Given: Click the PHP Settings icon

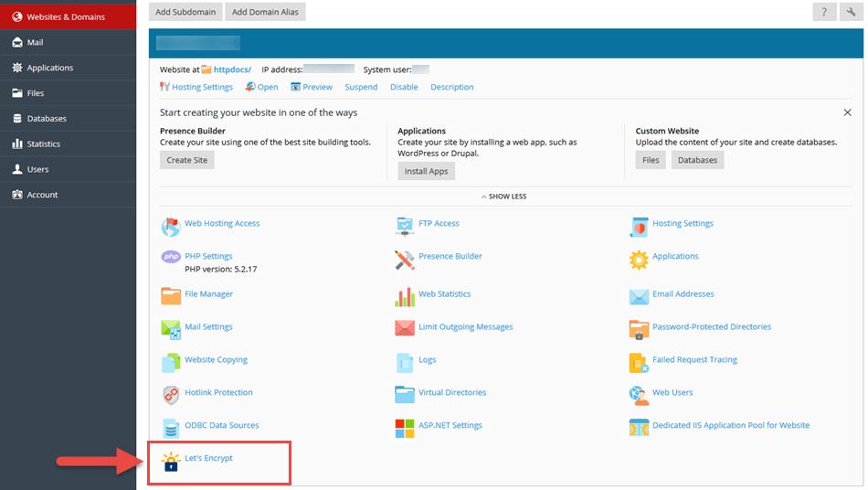Looking at the screenshot, I should point(171,257).
